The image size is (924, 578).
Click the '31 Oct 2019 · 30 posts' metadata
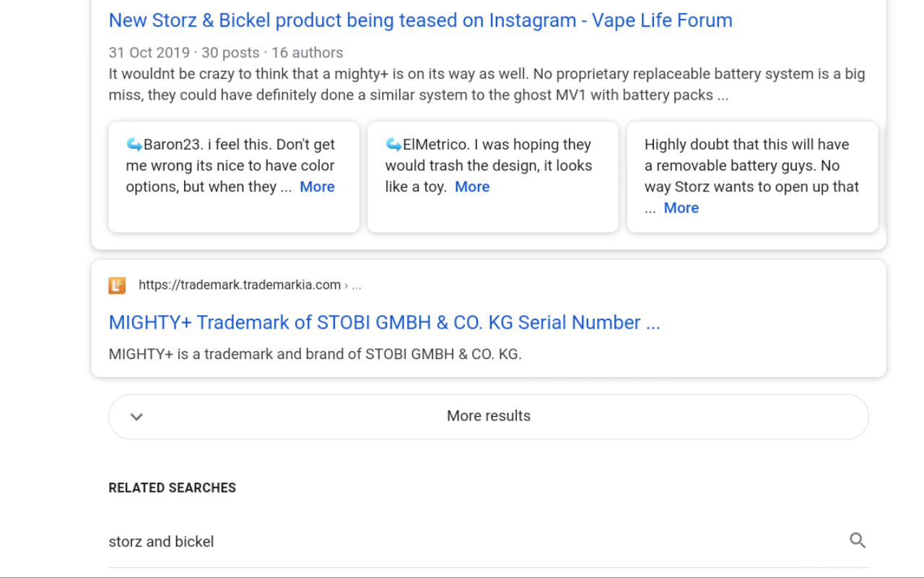tap(226, 53)
